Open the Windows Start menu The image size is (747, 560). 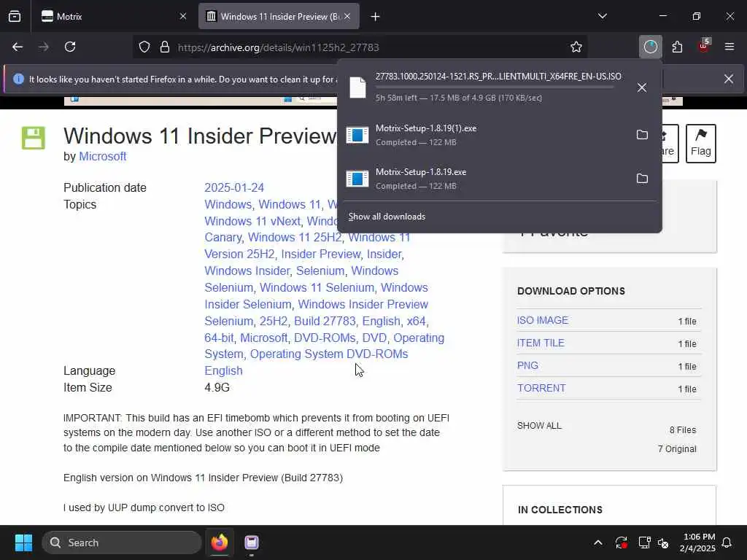(23, 542)
